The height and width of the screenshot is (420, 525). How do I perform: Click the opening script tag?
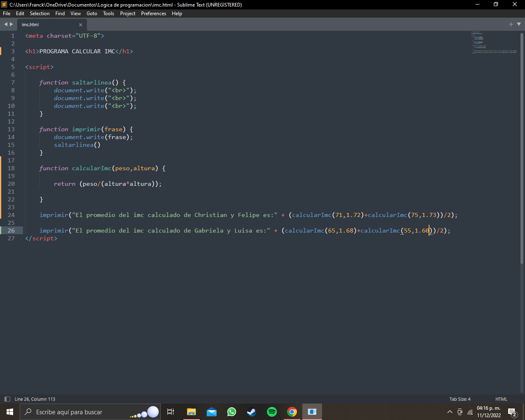pyautogui.click(x=39, y=67)
